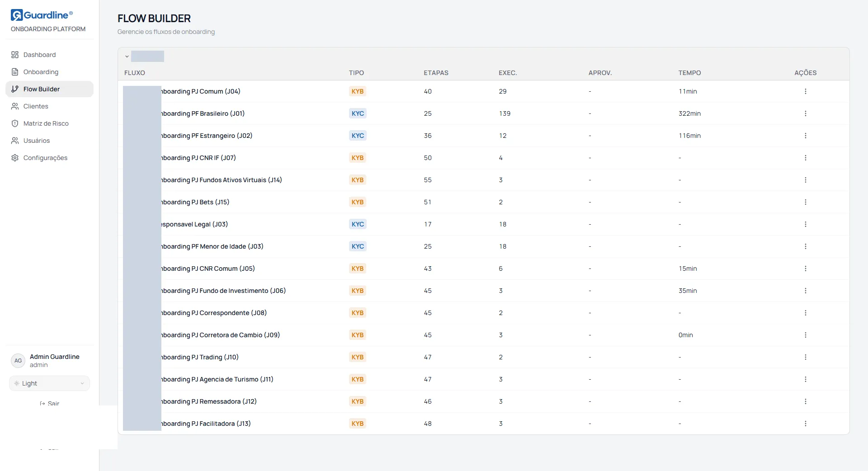Open Matriz de Risco page
Viewport: 868px width, 471px height.
[x=49, y=123]
